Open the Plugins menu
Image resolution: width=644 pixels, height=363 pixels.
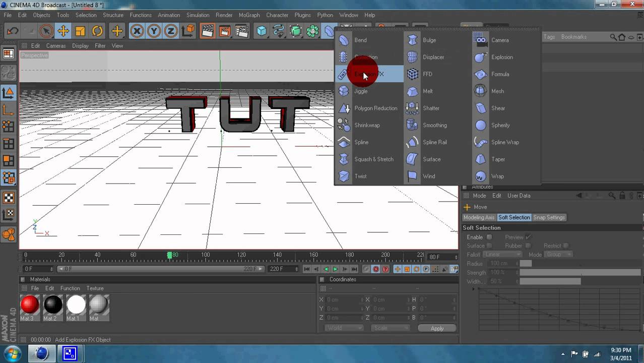[302, 15]
